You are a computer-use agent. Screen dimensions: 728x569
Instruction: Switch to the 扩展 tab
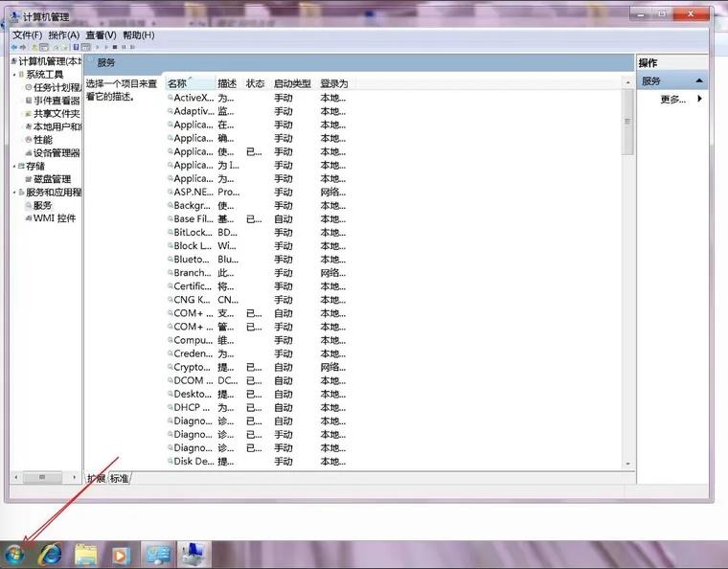tap(96, 478)
